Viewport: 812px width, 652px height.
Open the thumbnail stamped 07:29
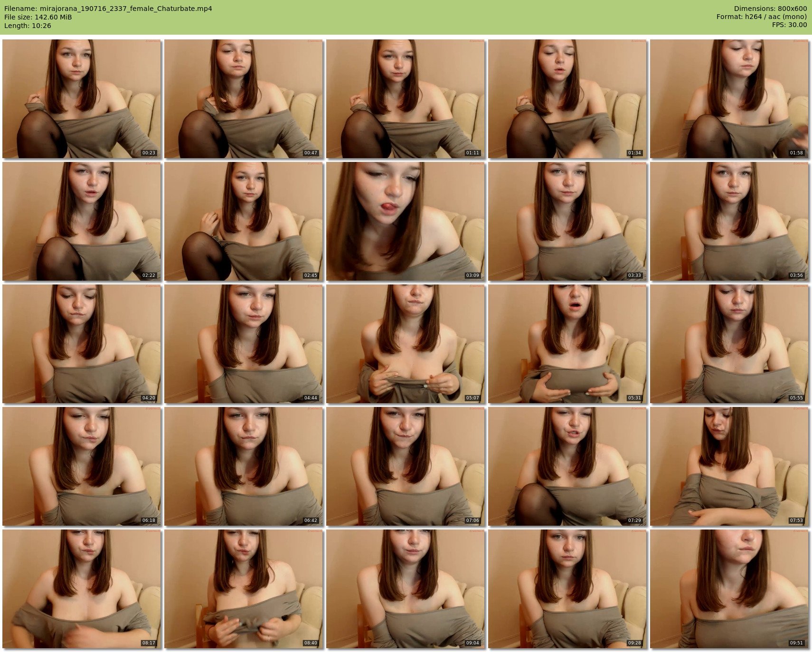pyautogui.click(x=567, y=466)
